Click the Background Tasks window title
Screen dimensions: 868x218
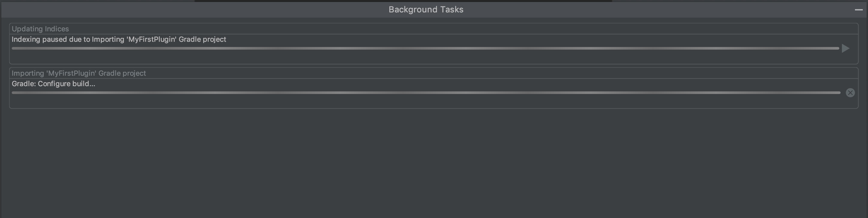click(426, 9)
